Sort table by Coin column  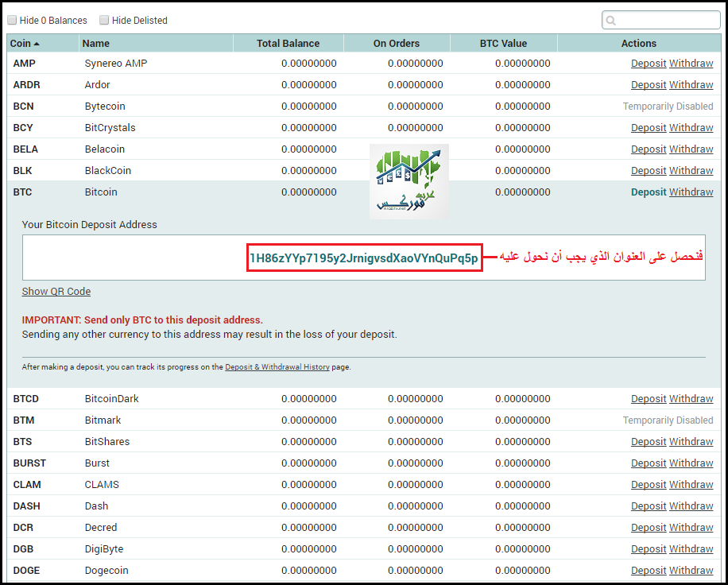[43, 43]
